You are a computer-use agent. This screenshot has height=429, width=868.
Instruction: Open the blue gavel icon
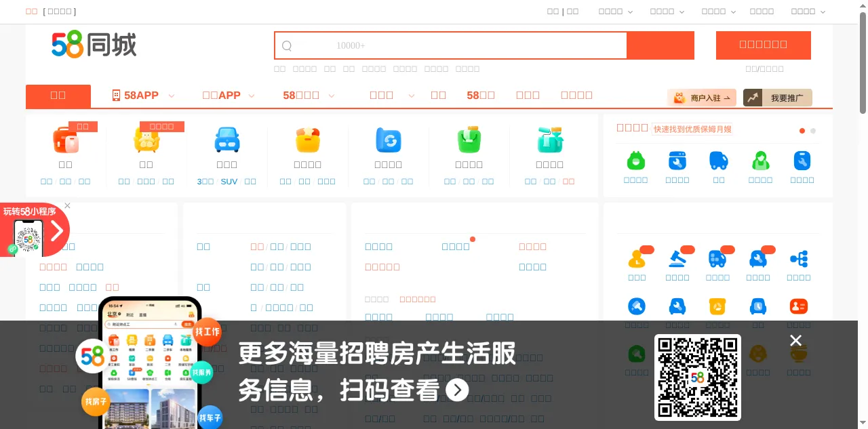677,259
